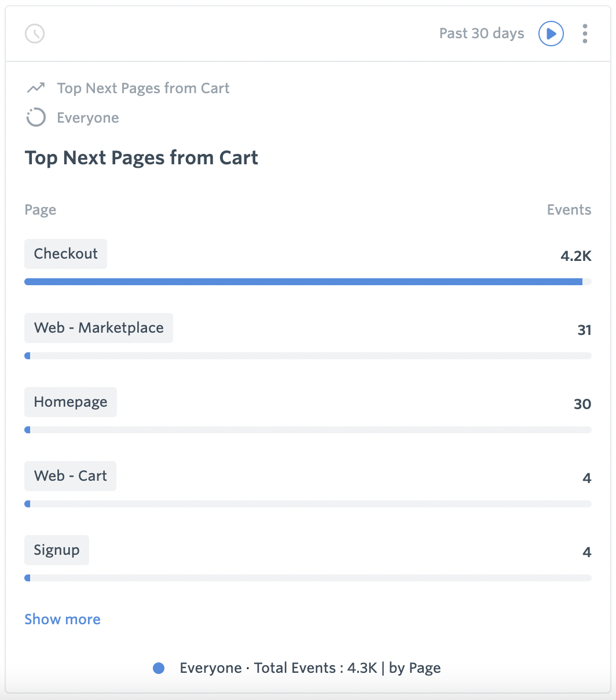Screen dimensions: 616x700
Task: Select the Events column header
Action: click(x=569, y=209)
